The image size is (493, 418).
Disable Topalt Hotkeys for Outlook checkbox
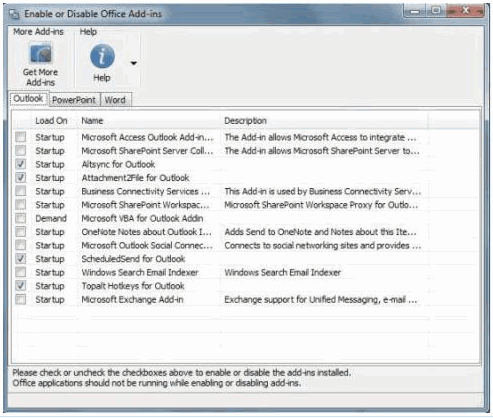pos(21,286)
